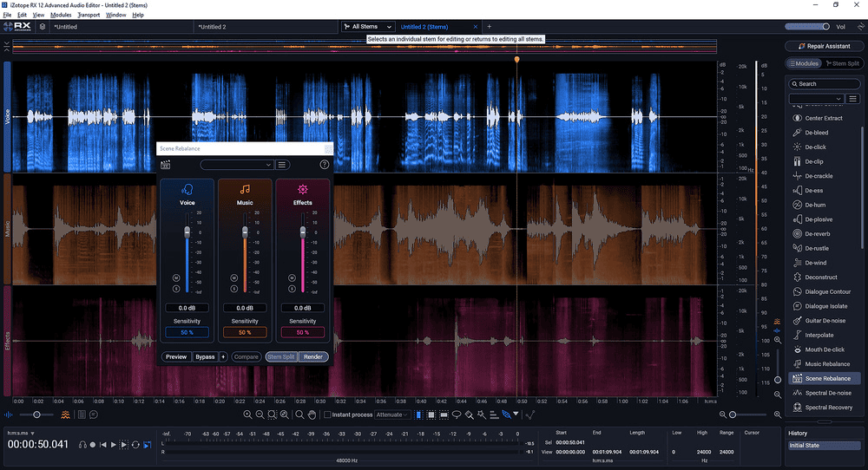Select the zoom tool magnifier

[x=299, y=415]
